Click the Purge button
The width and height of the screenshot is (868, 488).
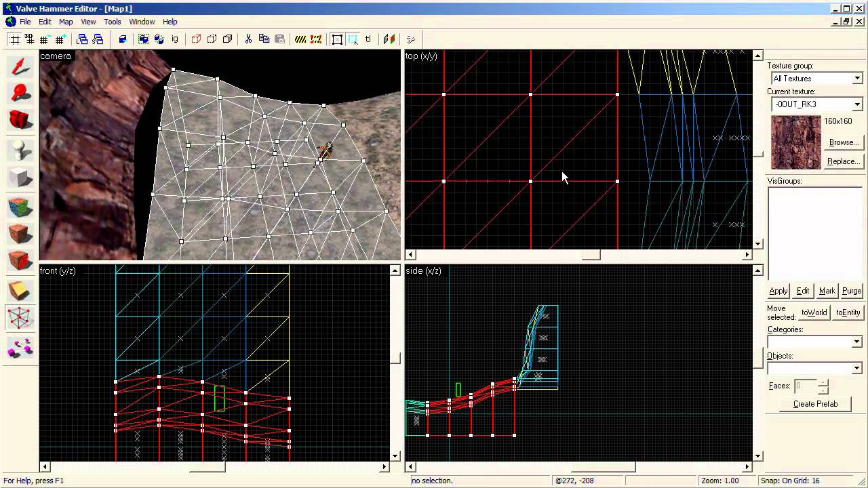point(852,291)
